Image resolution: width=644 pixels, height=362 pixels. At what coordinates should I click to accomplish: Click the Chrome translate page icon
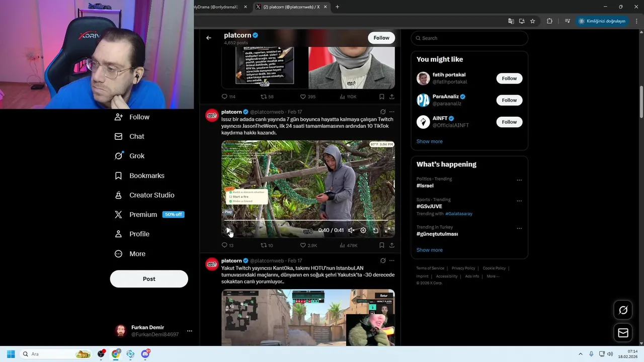click(x=511, y=21)
